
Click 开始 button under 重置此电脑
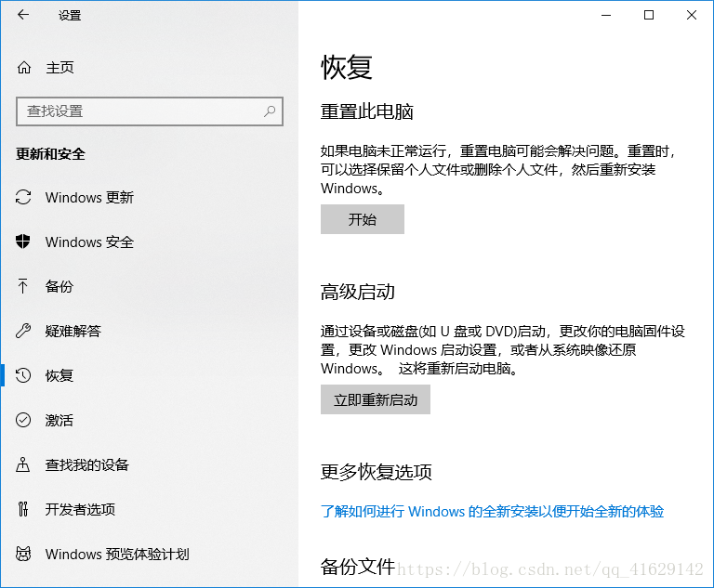(x=363, y=219)
